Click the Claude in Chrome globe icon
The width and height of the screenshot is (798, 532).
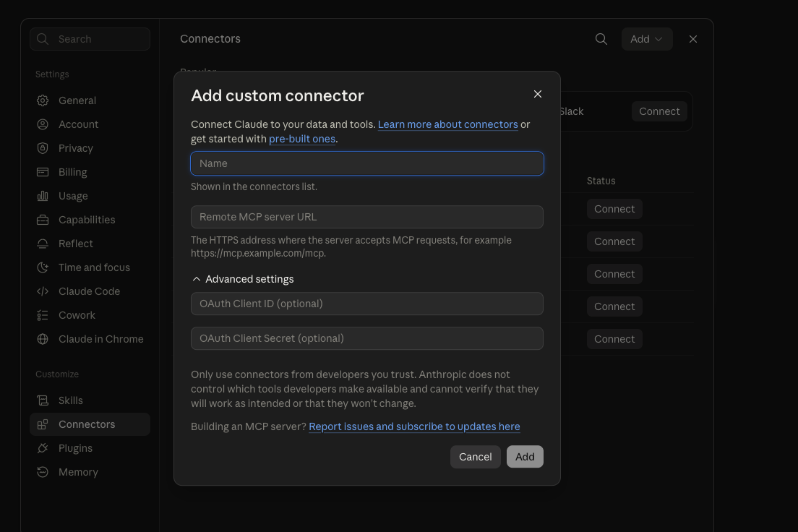click(43, 339)
